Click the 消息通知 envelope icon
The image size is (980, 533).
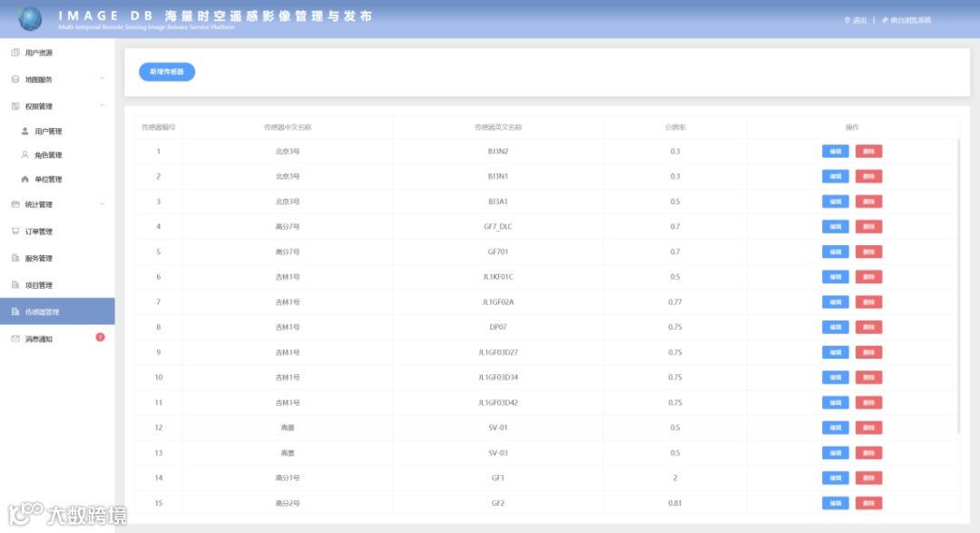pyautogui.click(x=15, y=339)
